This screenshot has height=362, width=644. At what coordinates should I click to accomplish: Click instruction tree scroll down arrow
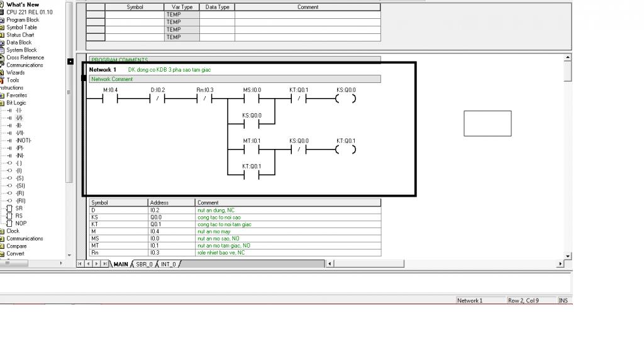[69, 255]
